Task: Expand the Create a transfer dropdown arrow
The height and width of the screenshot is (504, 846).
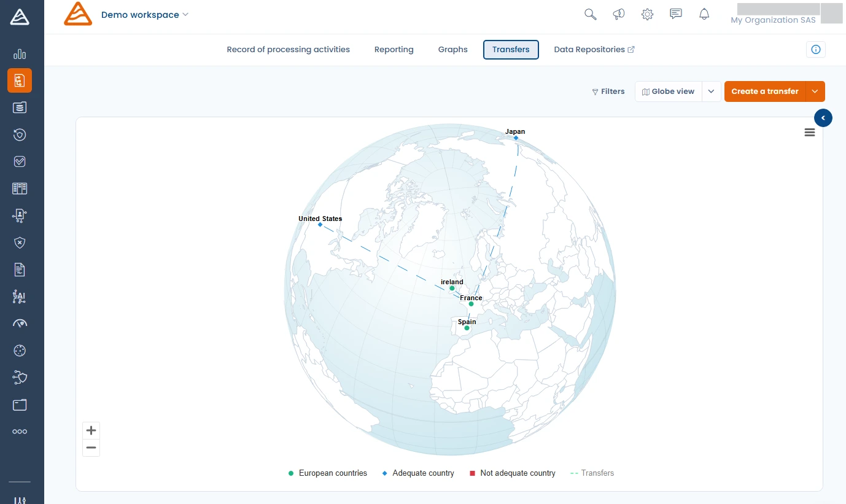Action: 815,91
